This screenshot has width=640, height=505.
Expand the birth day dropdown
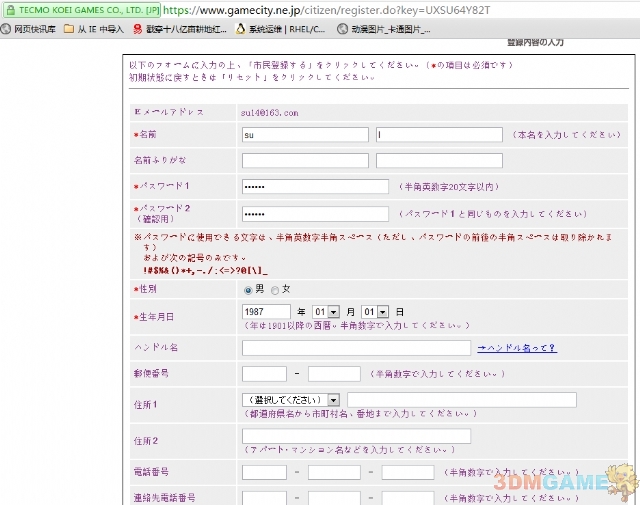coord(375,312)
